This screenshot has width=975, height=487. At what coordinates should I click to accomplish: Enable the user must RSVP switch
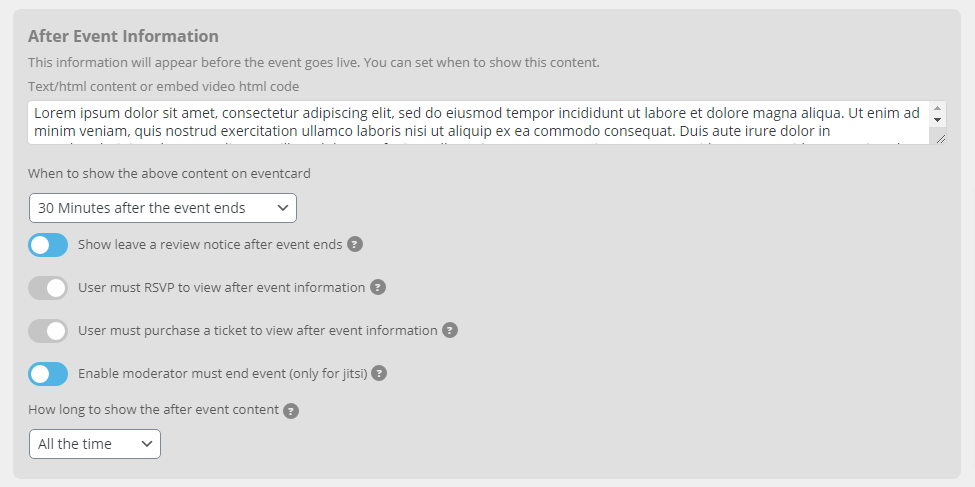click(48, 288)
